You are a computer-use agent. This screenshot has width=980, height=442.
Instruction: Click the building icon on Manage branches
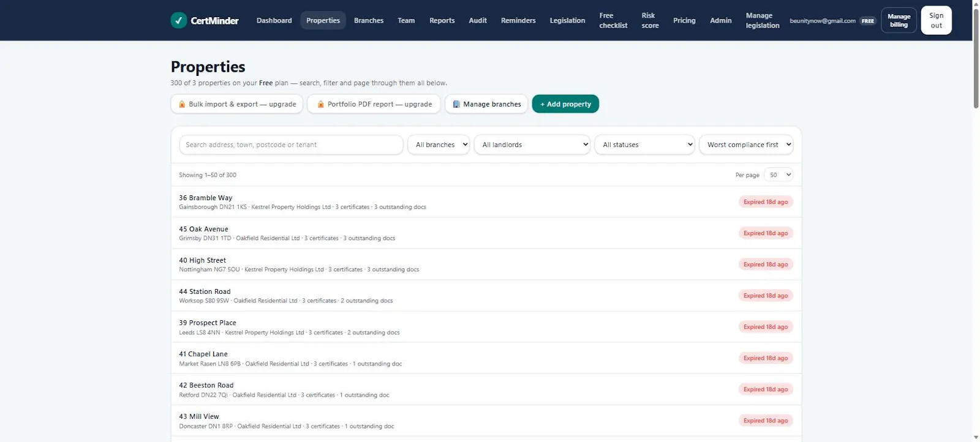(x=456, y=104)
